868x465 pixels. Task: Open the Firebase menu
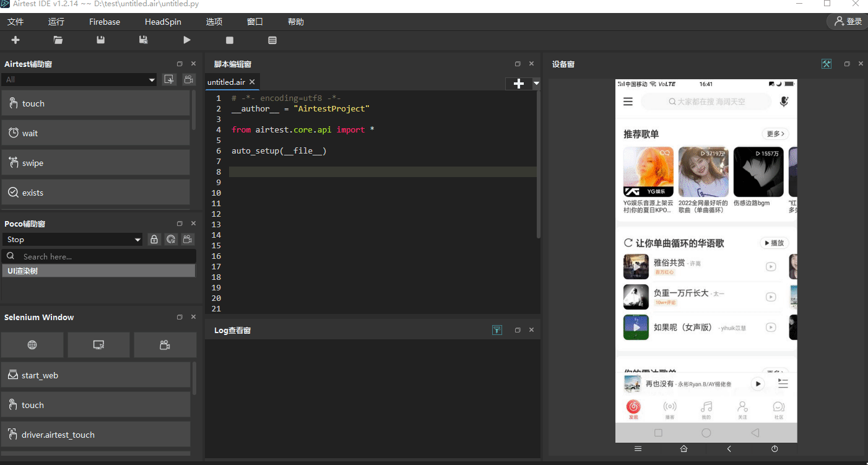pos(105,22)
